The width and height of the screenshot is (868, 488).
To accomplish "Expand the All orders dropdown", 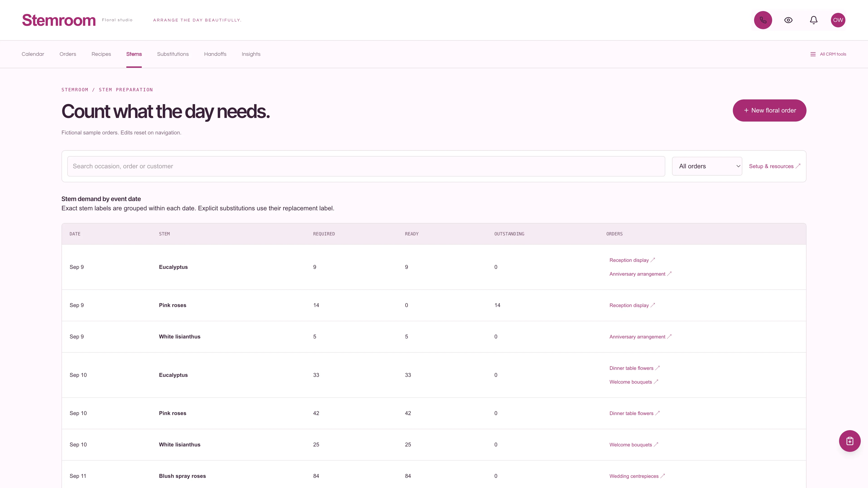I will click(707, 166).
